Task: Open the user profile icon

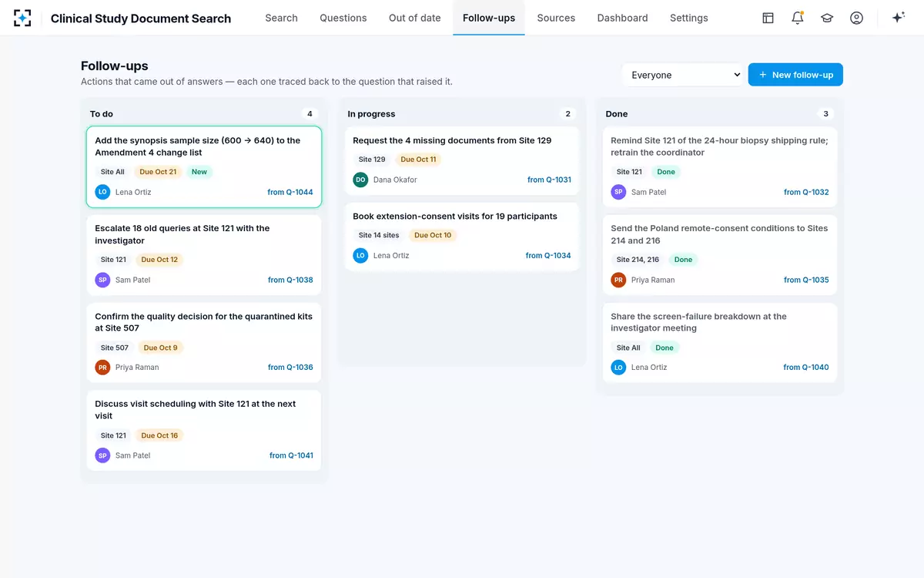Action: tap(856, 18)
